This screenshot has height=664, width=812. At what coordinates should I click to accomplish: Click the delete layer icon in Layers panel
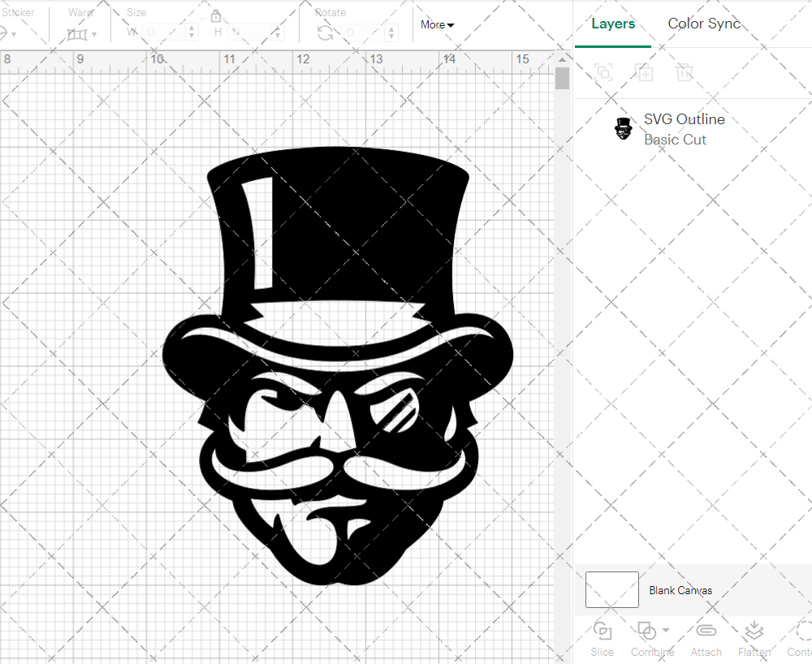[685, 72]
